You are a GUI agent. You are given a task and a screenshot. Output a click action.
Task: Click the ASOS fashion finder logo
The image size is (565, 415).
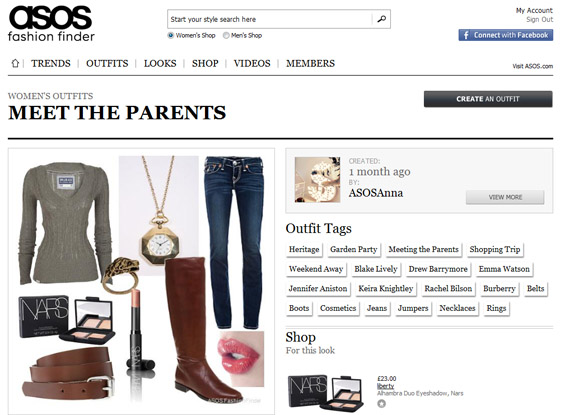point(51,24)
